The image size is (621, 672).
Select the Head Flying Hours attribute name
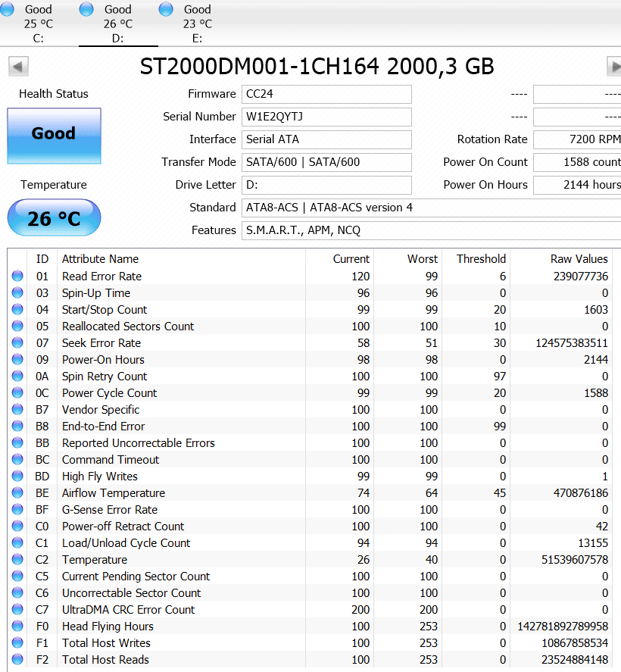[108, 627]
